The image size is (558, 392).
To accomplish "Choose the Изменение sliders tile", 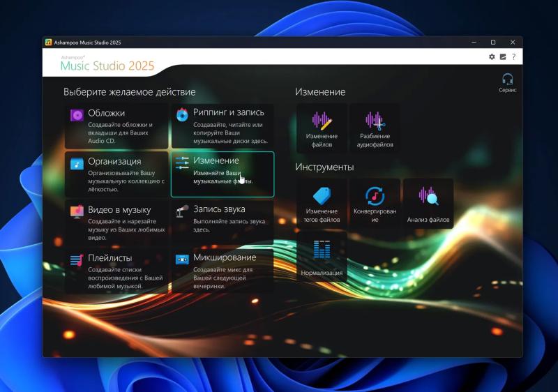I will point(223,174).
